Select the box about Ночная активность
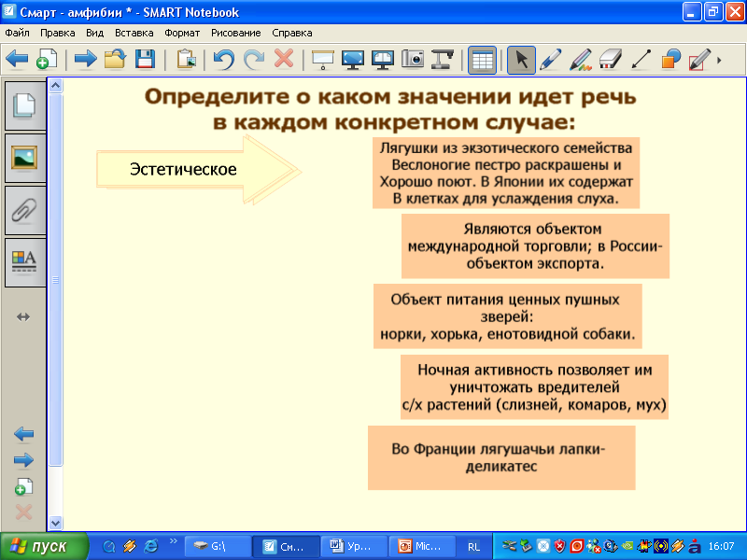The height and width of the screenshot is (560, 747). coord(534,386)
